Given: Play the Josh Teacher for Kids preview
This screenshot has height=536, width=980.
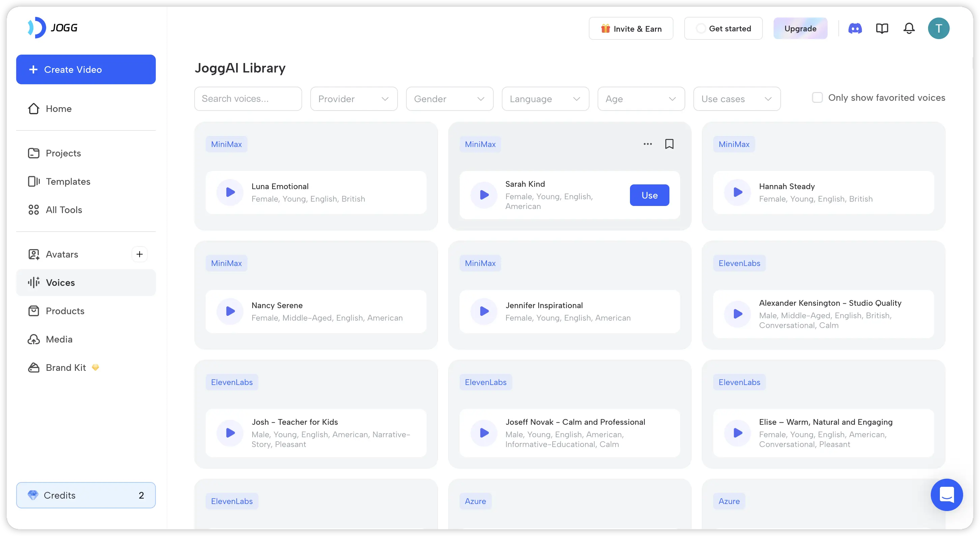Looking at the screenshot, I should (x=230, y=433).
